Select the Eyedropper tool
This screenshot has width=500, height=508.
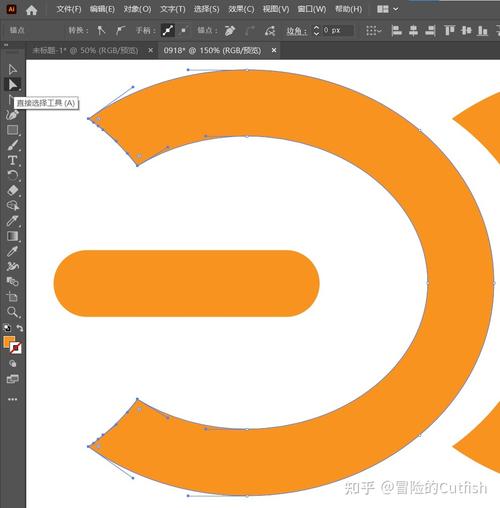(x=12, y=251)
